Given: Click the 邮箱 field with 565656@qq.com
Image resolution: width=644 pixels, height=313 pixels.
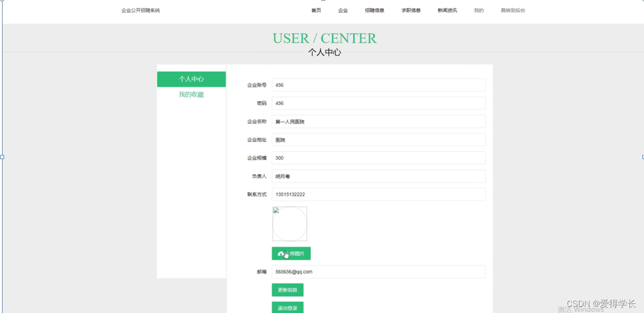Looking at the screenshot, I should (x=379, y=272).
